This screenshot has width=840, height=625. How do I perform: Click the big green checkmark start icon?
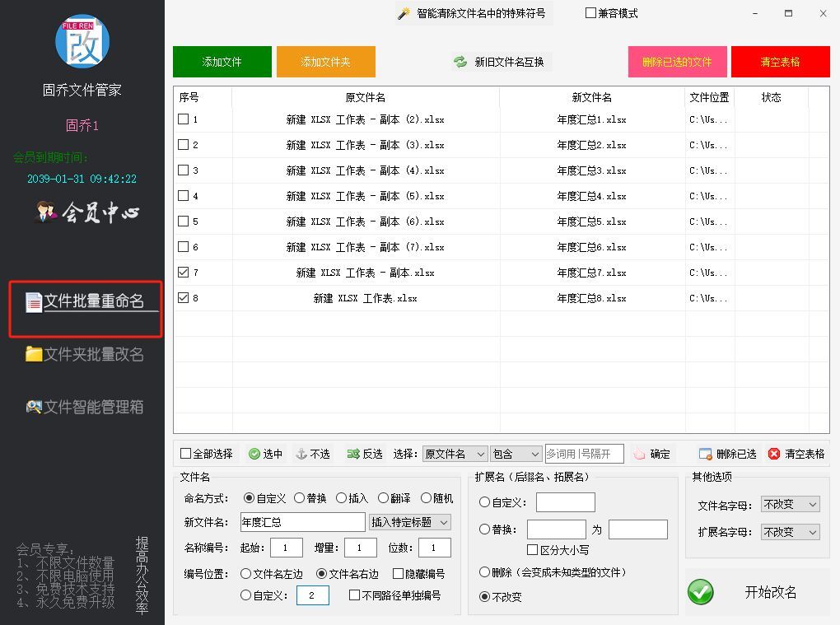[x=700, y=592]
